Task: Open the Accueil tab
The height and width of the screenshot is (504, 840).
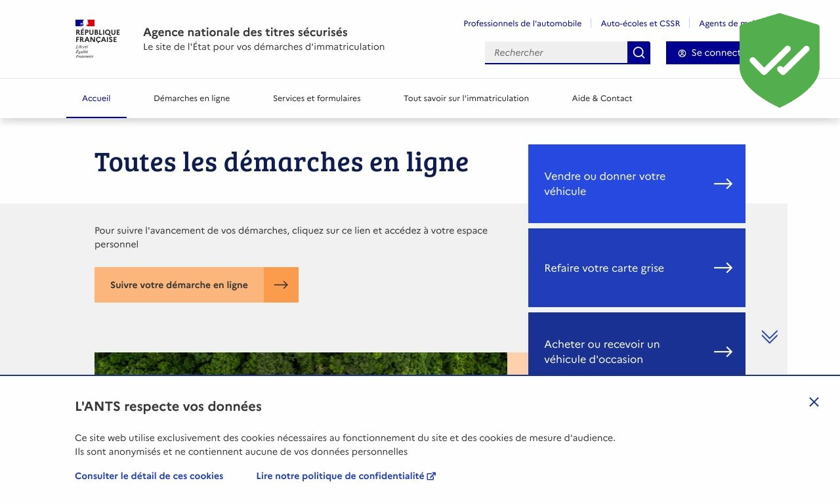Action: point(96,98)
